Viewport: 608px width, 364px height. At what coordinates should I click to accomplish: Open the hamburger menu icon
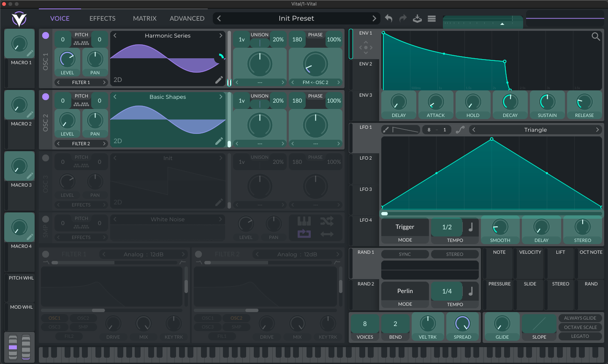(x=432, y=19)
